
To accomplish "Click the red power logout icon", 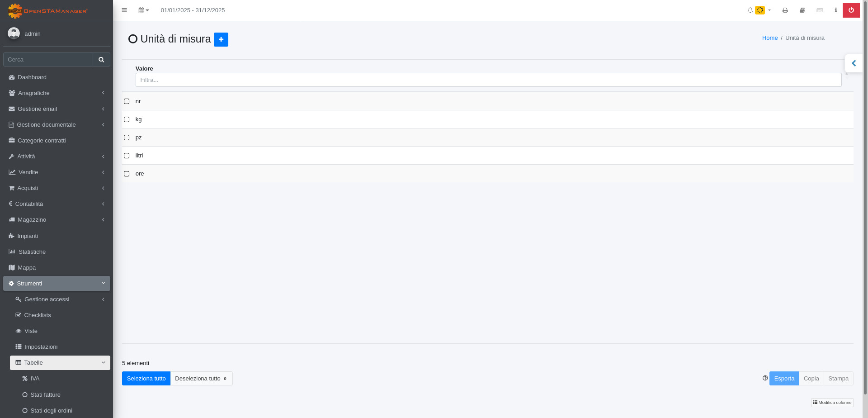I will (x=851, y=10).
